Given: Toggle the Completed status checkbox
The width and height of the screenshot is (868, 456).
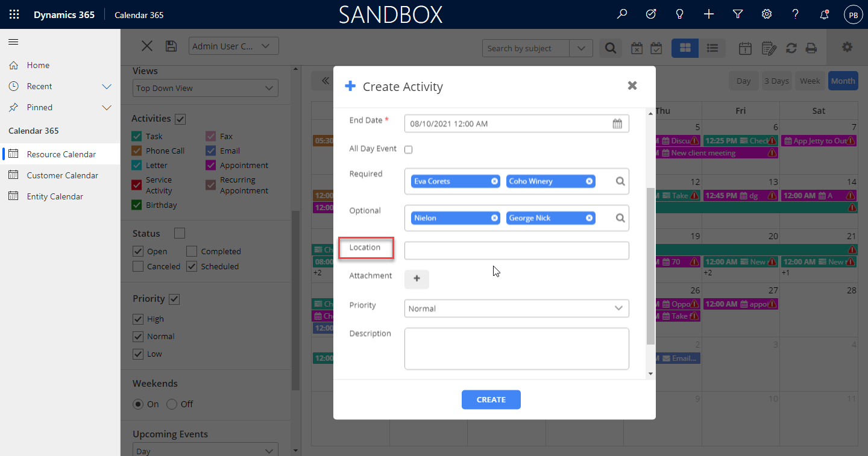Looking at the screenshot, I should point(192,251).
